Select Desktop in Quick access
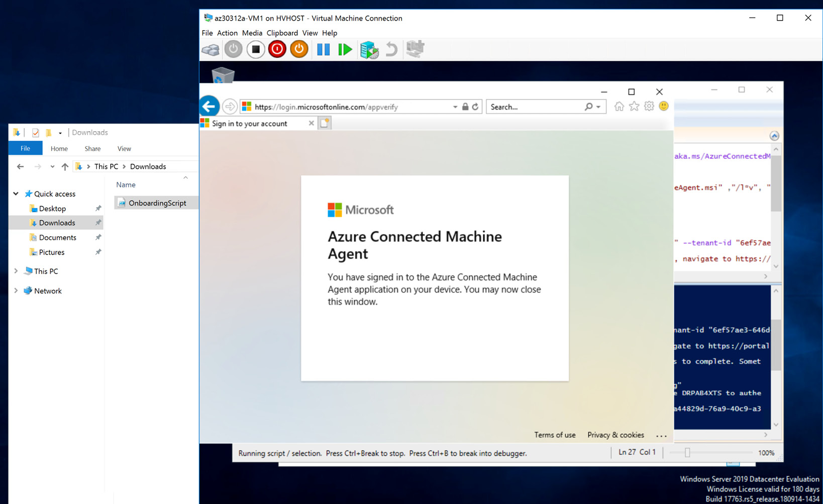The height and width of the screenshot is (504, 823). (x=52, y=209)
